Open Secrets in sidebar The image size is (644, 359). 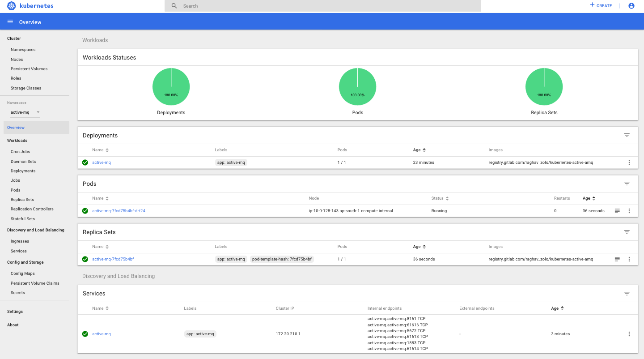tap(18, 293)
